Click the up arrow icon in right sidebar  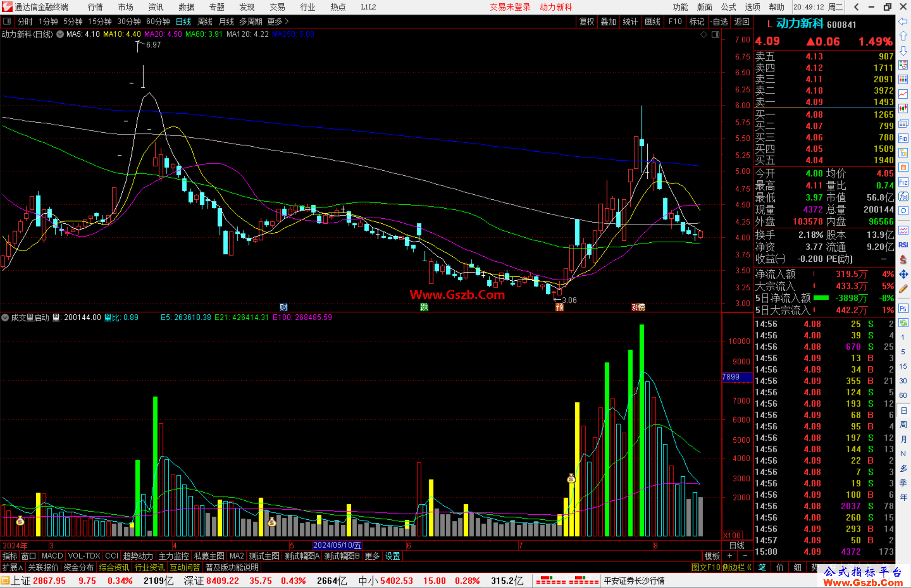pos(903,36)
